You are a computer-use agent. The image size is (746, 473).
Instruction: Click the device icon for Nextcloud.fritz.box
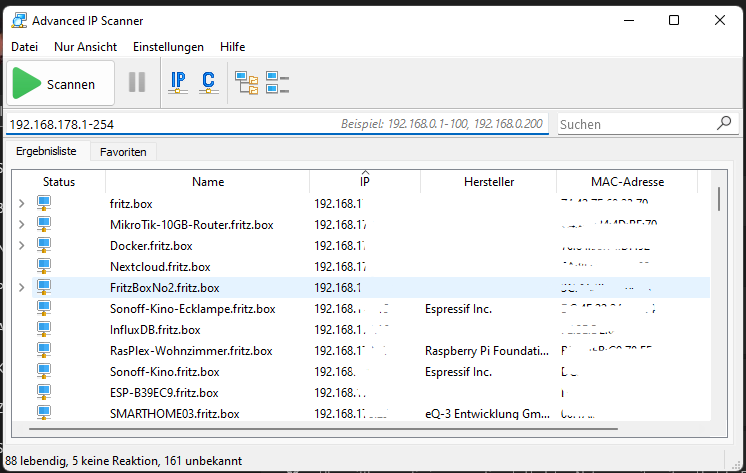[44, 266]
